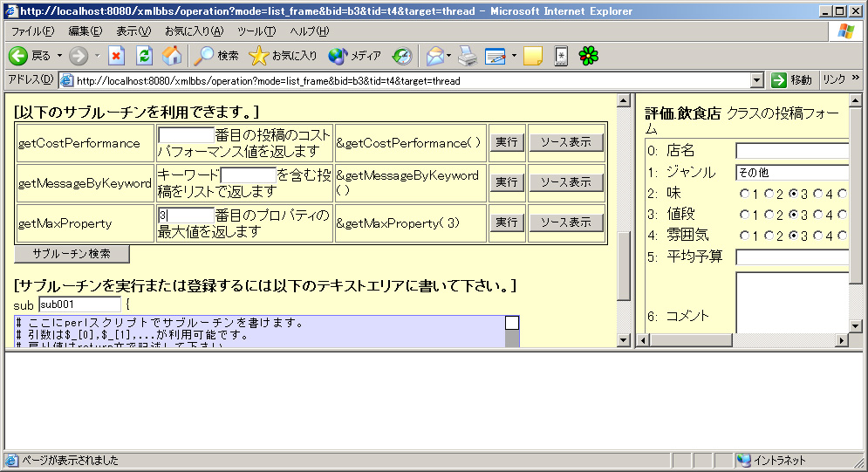The height and width of the screenshot is (472, 868).
Task: Open Favorites (お気に入り) star button
Action: tap(283, 56)
